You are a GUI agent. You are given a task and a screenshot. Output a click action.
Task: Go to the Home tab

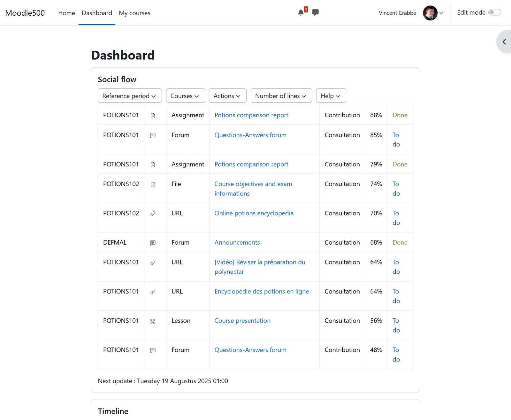(x=66, y=13)
